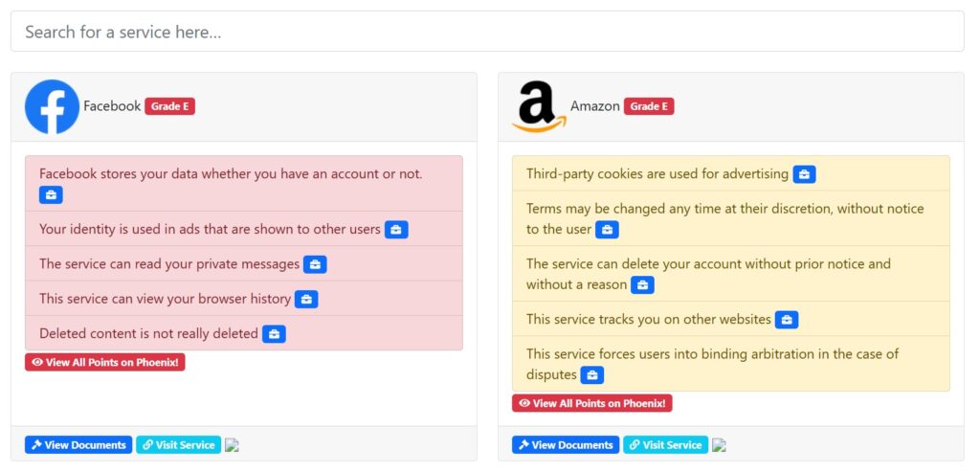Click the Facebook logo
Image resolution: width=980 pixels, height=473 pixels.
click(x=53, y=107)
